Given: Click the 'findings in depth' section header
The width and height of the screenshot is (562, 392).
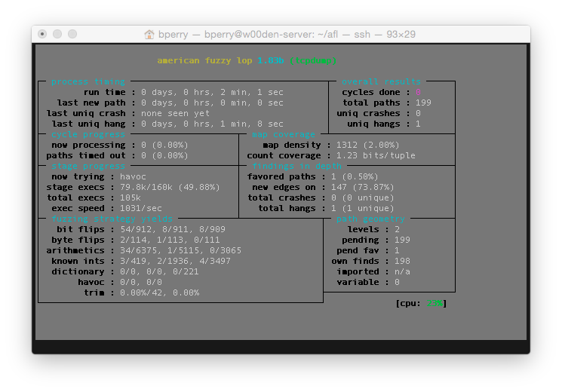Looking at the screenshot, I should click(296, 167).
